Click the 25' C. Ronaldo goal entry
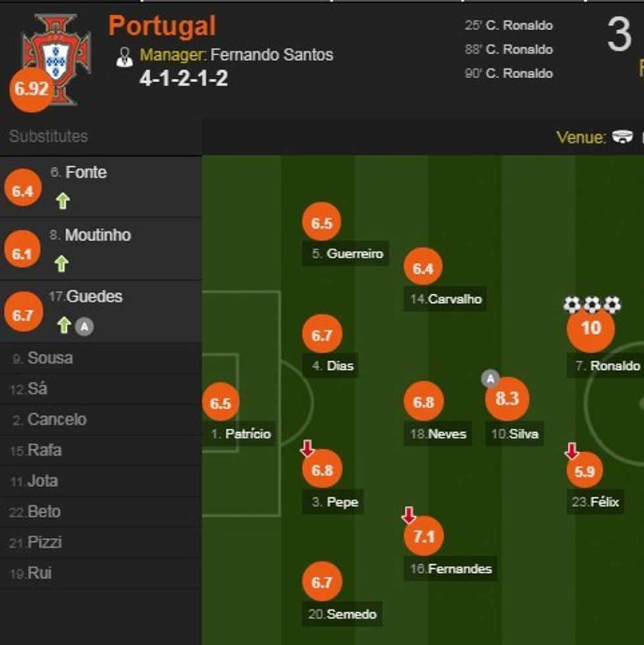Image resolution: width=644 pixels, height=645 pixels. point(509,26)
